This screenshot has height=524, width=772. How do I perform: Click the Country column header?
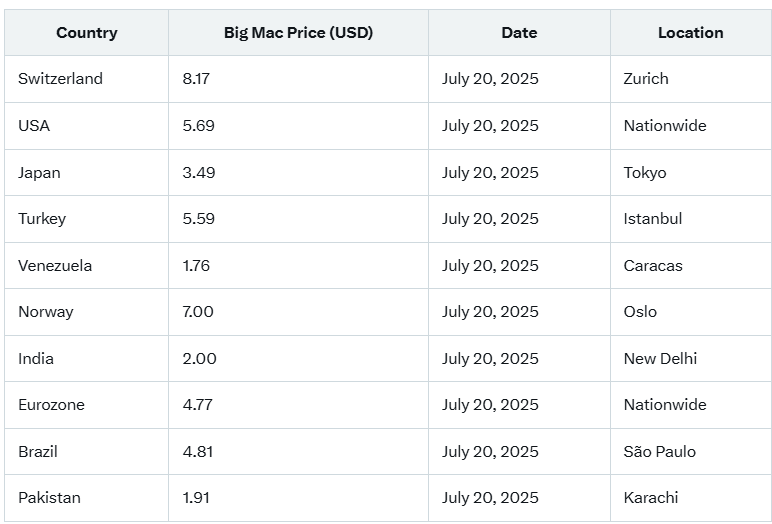(x=87, y=33)
